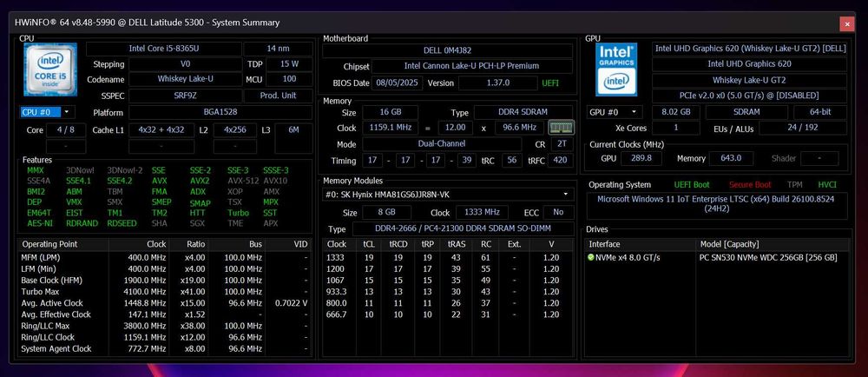Viewport: 868px width, 377px height.
Task: Select the NVMe x4 8.0 GT/s drive row
Action: (717, 257)
